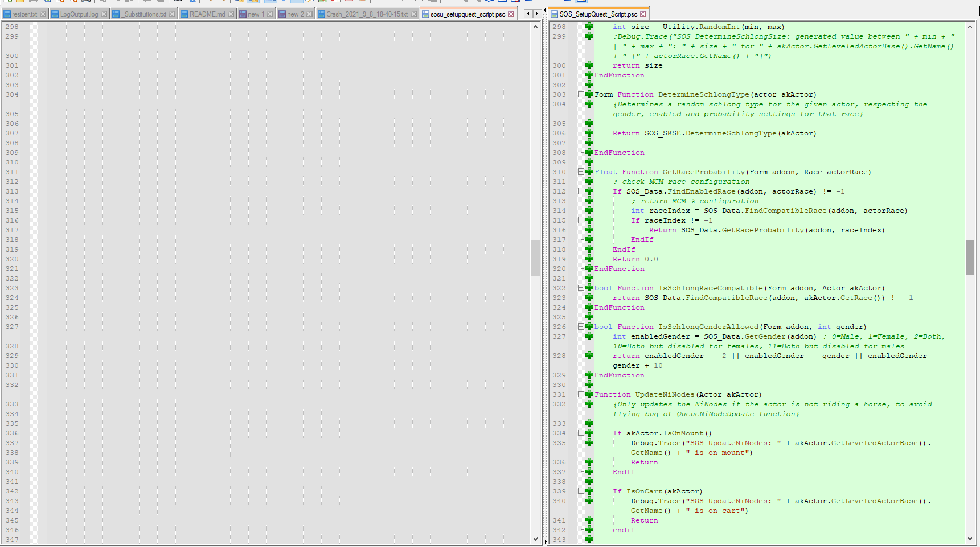Click the added-line marker on line 337
The height and width of the screenshot is (547, 980).
pos(589,472)
